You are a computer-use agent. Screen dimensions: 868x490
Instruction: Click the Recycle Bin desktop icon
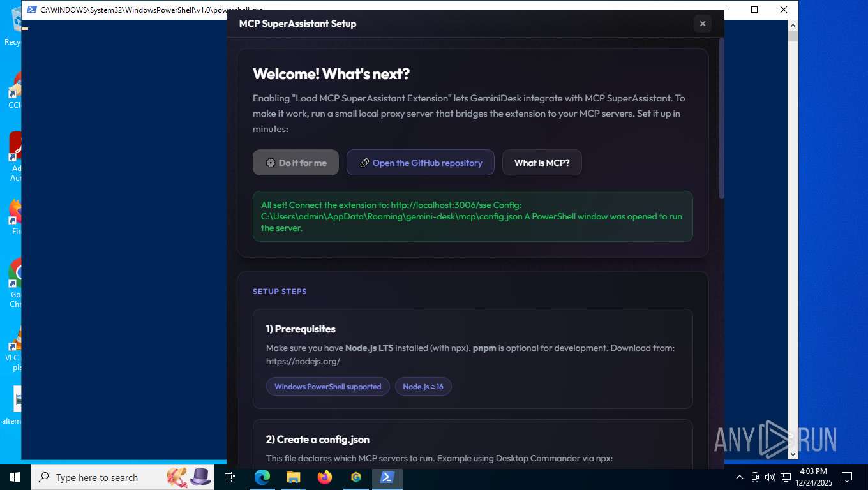[13, 27]
